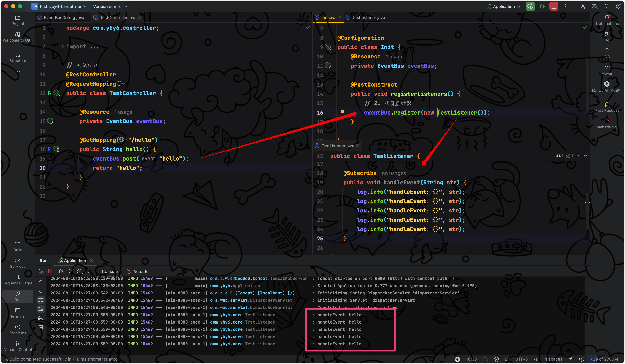This screenshot has width=625, height=364.
Task: Rerun Application from the top toolbar
Action: coord(530,6)
